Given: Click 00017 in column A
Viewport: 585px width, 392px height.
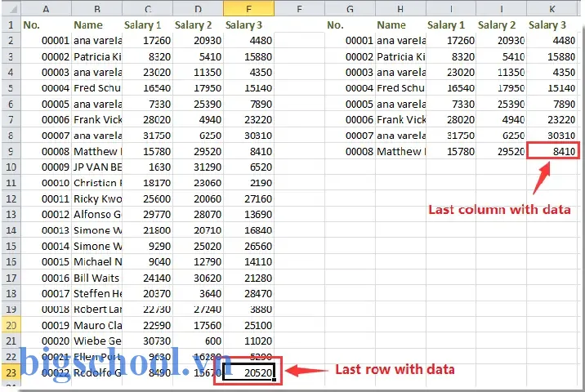Looking at the screenshot, I should pos(46,293).
